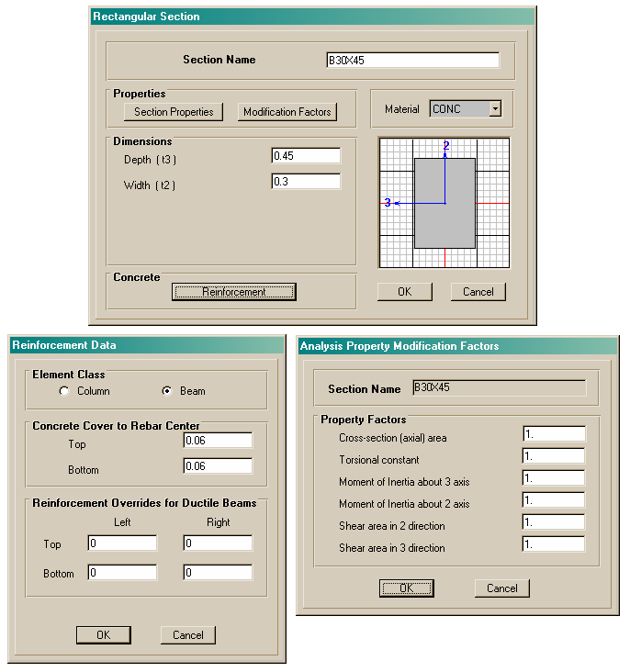Click the axis 3 label in preview

point(388,202)
